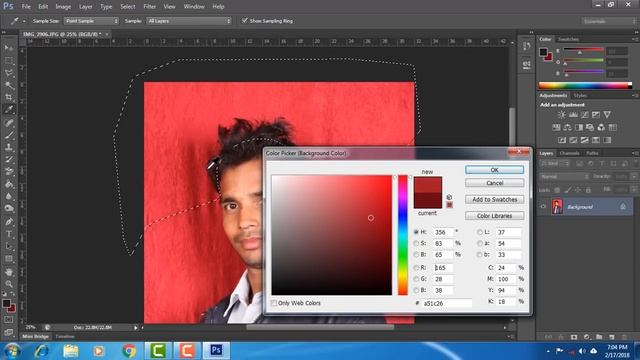Add a Vibrance adjustment
Image resolution: width=640 pixels, height=360 pixels.
point(607,115)
